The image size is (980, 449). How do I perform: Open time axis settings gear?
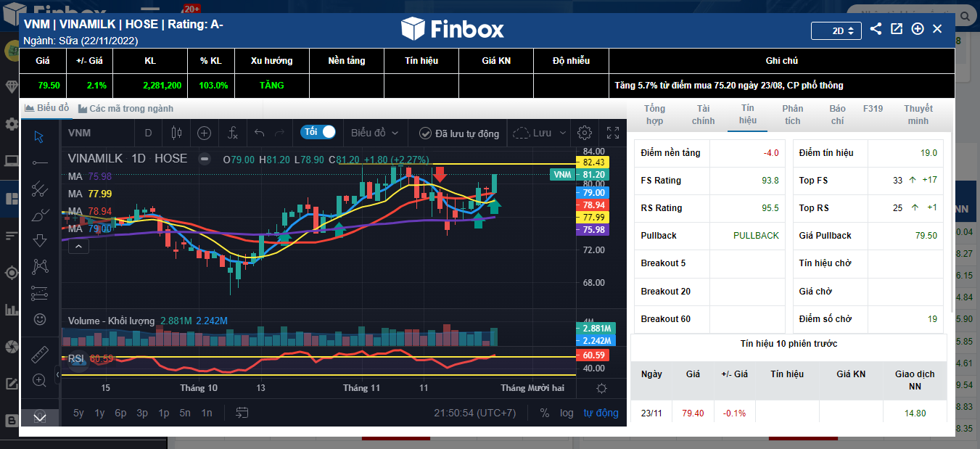601,388
